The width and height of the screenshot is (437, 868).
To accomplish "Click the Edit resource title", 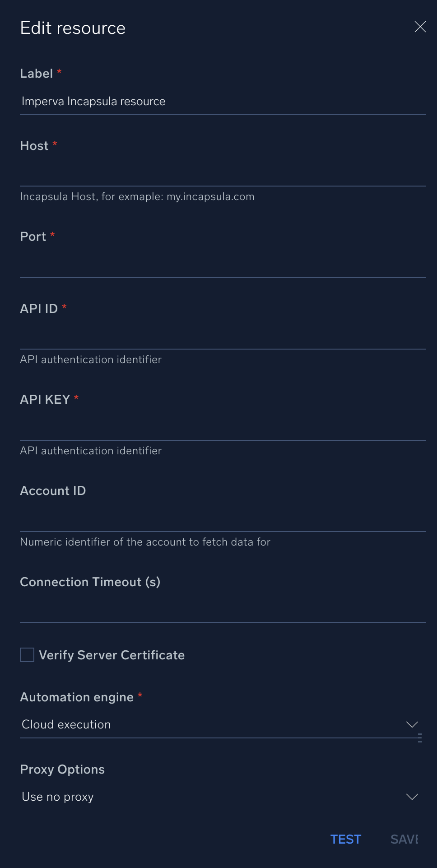I will click(x=73, y=28).
